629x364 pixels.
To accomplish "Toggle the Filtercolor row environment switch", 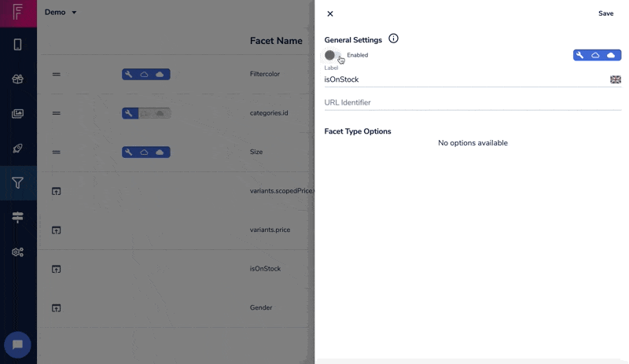I will tap(145, 75).
